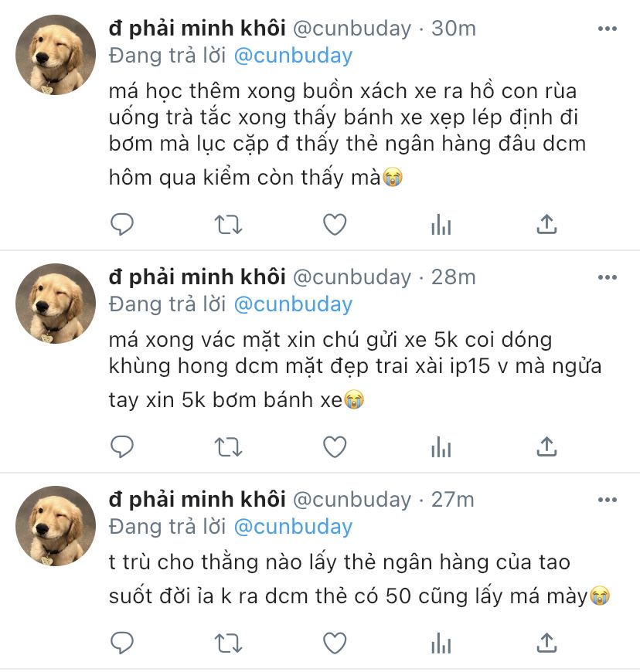The height and width of the screenshot is (672, 640).
Task: Open more options on 28m tweet
Action: (608, 277)
